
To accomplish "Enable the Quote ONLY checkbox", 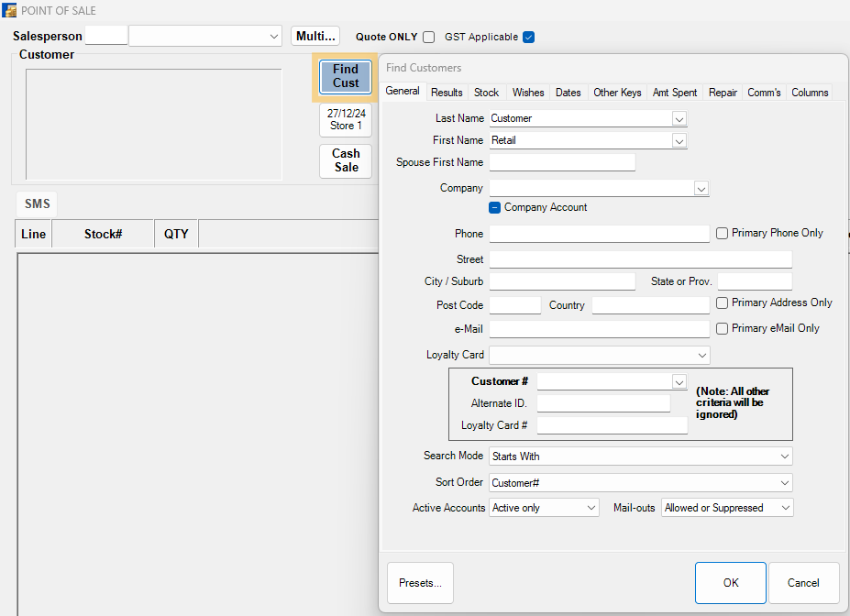I will 428,37.
